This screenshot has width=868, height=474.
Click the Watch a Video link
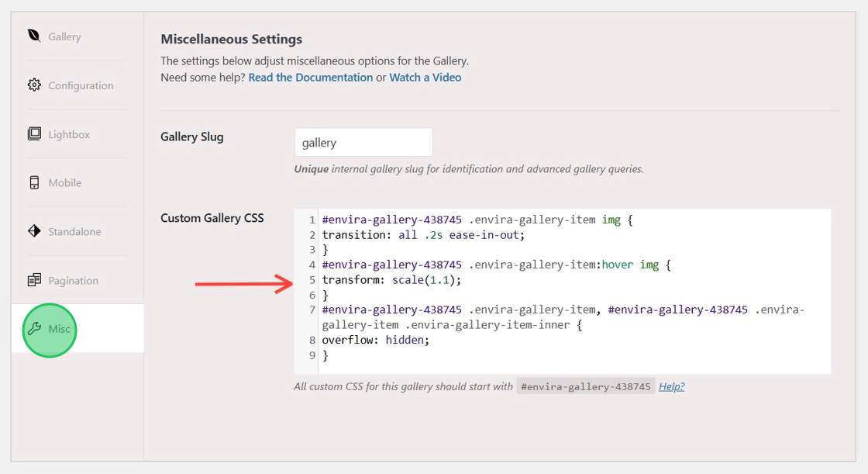click(425, 77)
